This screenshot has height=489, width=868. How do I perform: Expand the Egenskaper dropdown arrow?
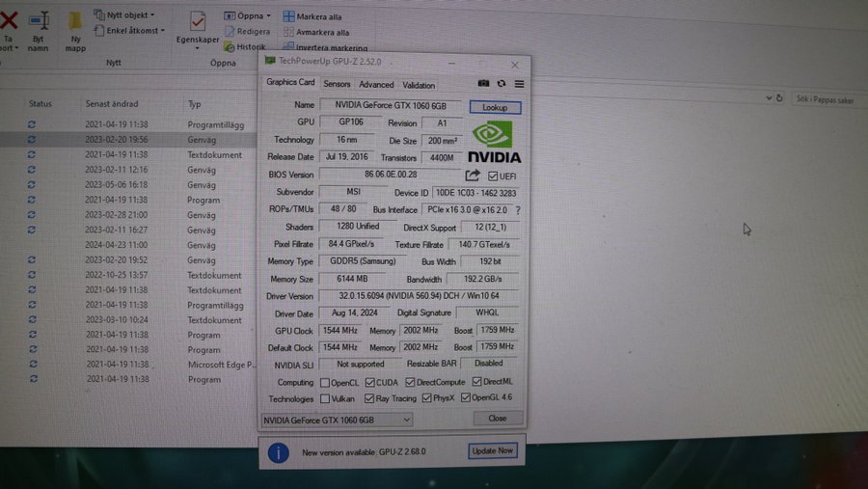197,49
